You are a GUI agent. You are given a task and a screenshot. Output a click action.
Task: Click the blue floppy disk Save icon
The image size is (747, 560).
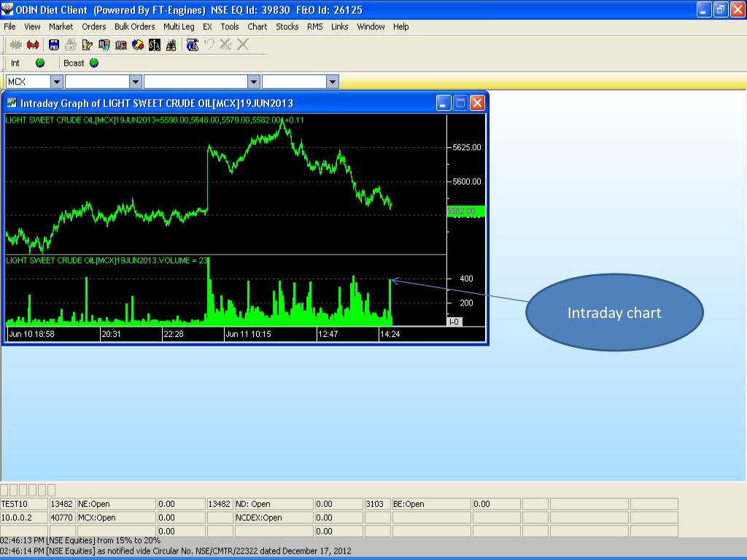54,44
